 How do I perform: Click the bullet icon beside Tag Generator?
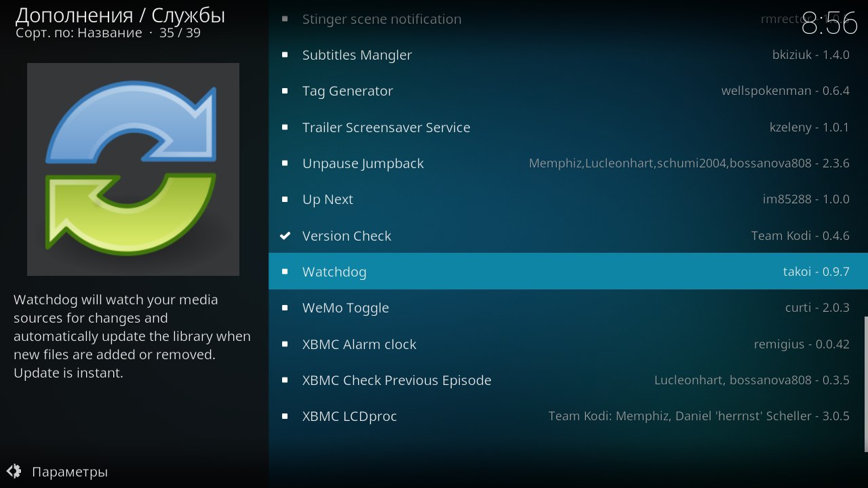coord(285,91)
